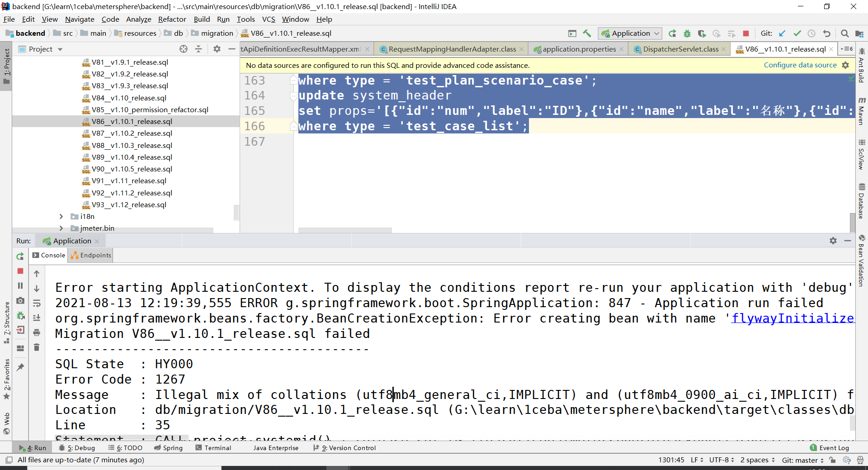
Task: Open the Ant Build side panel
Action: (x=862, y=66)
